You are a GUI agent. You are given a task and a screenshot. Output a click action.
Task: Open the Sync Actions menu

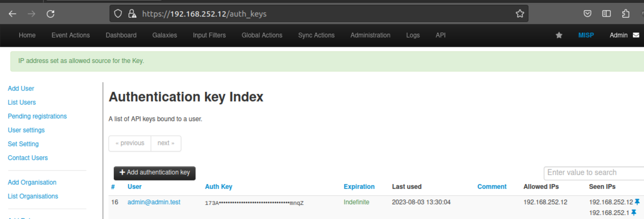316,35
